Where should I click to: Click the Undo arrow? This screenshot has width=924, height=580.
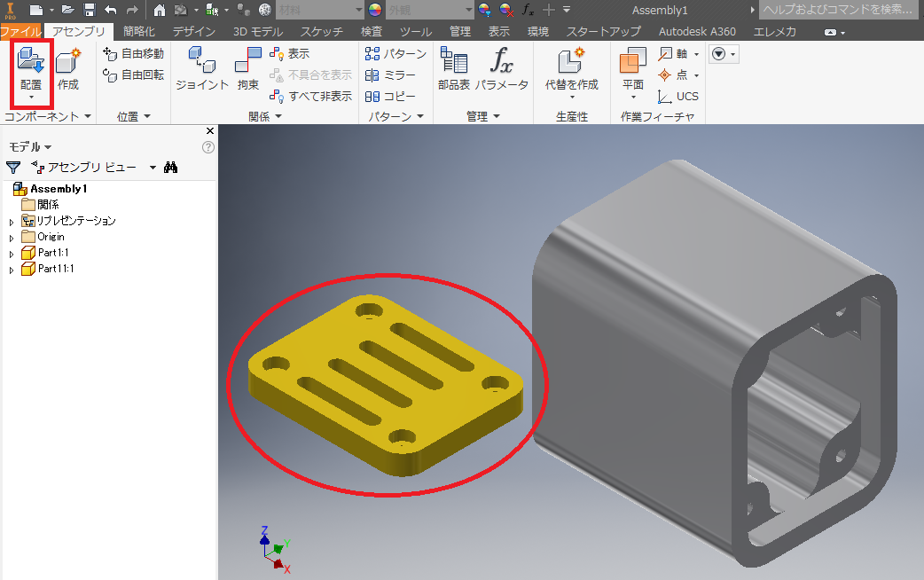[111, 10]
